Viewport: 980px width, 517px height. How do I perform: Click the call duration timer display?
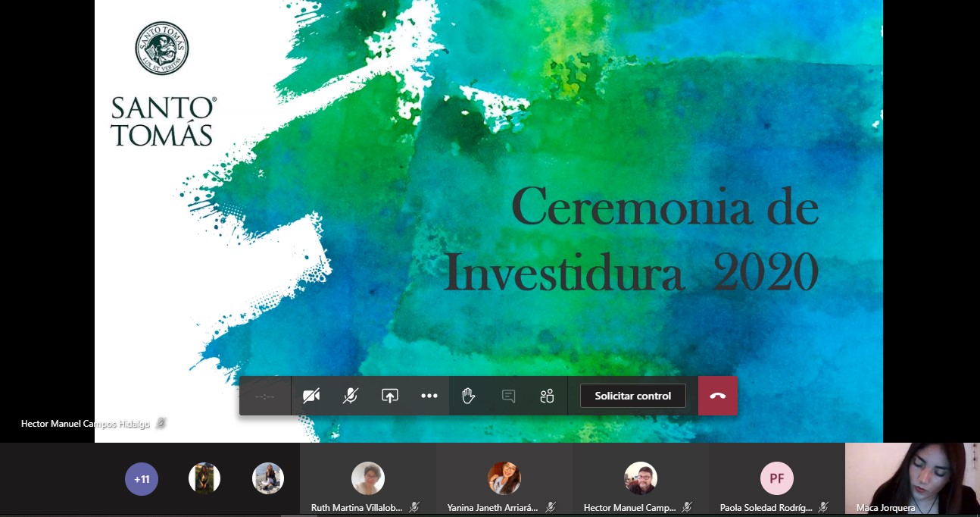tap(265, 396)
